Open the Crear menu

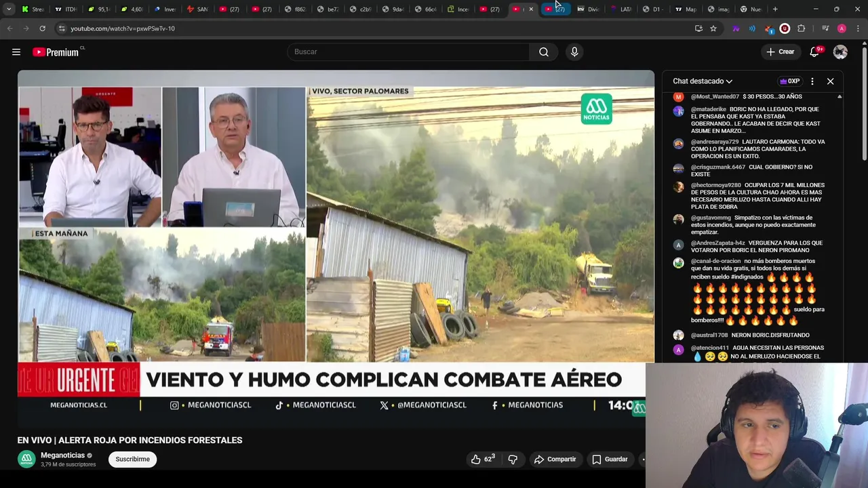click(781, 52)
